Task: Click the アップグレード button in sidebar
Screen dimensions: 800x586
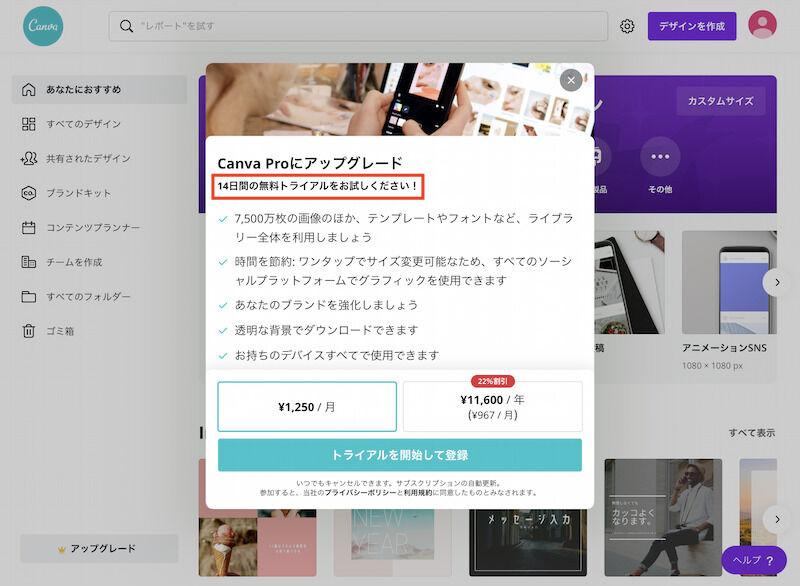Action: pyautogui.click(x=99, y=549)
